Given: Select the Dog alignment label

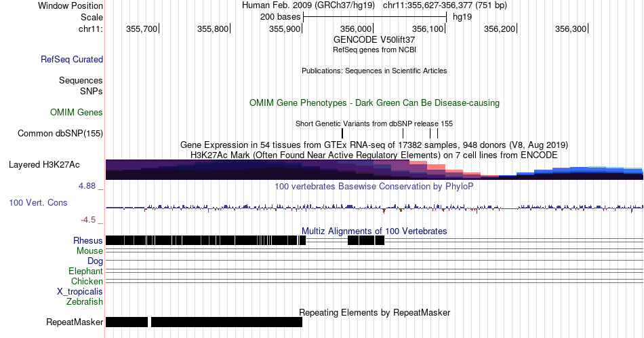Looking at the screenshot, I should [96, 261].
